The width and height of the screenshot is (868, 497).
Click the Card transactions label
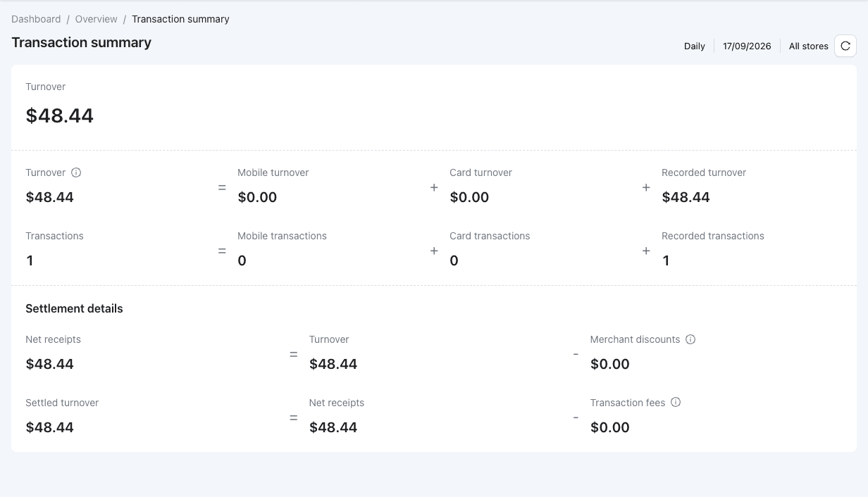[x=490, y=236]
